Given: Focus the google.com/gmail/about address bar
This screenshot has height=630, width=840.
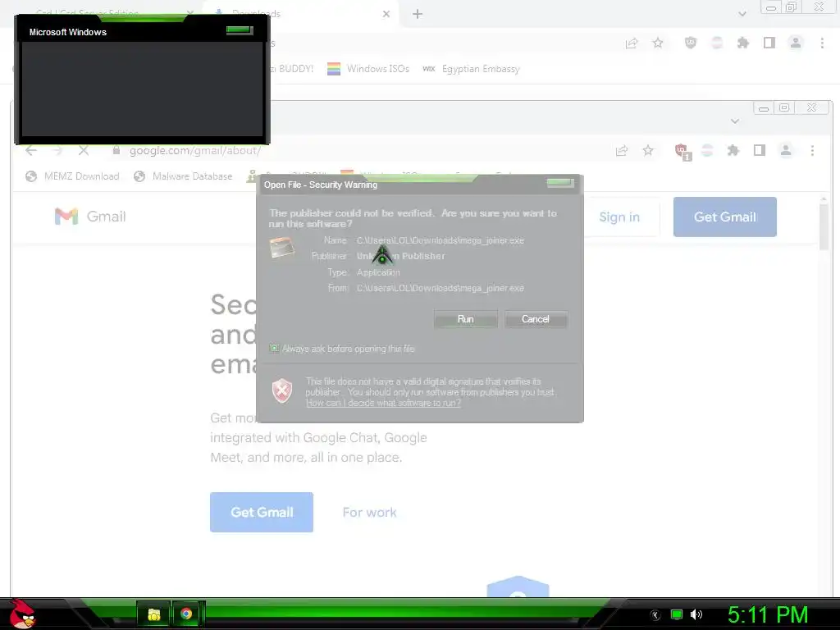Looking at the screenshot, I should point(195,151).
